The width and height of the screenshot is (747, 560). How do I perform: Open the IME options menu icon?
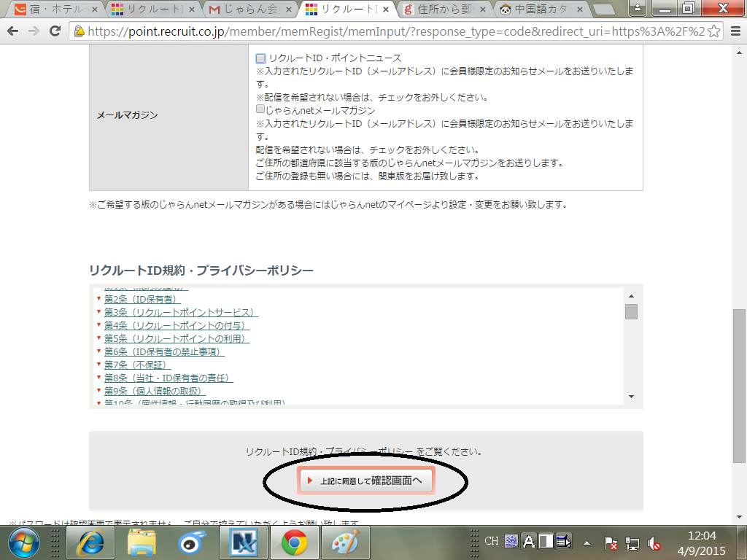click(x=564, y=542)
